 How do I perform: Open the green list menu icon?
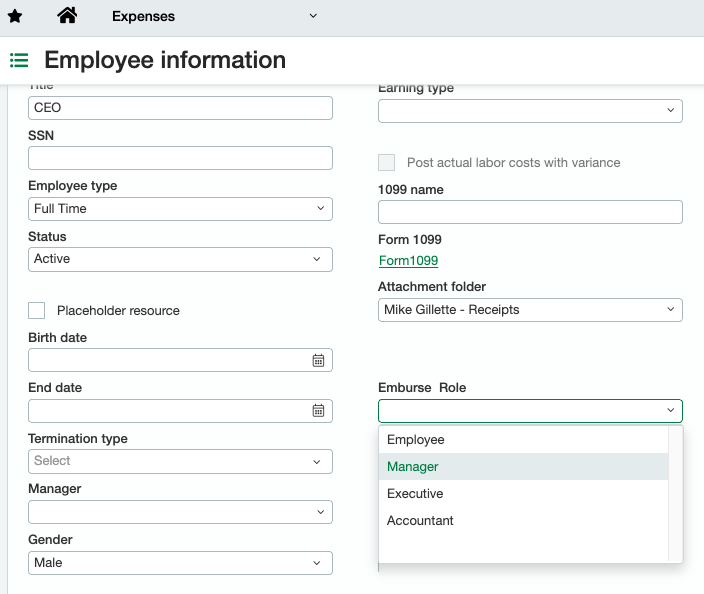19,60
